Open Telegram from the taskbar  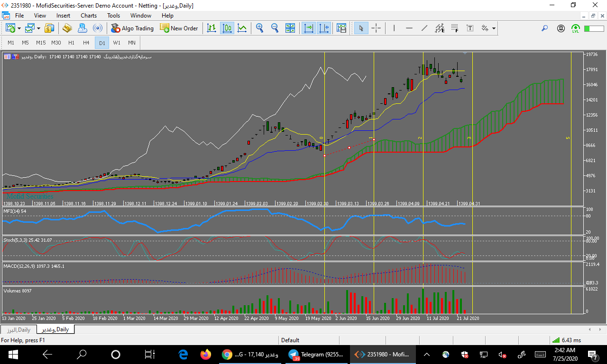point(317,354)
